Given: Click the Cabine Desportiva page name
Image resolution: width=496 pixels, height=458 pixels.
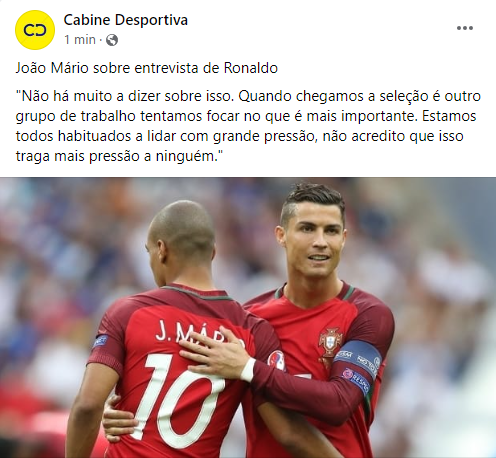Looking at the screenshot, I should click(126, 20).
